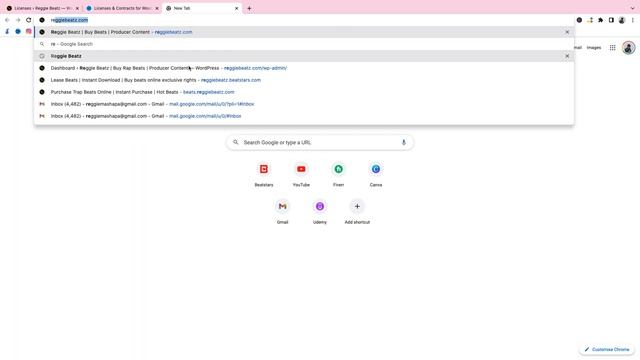The height and width of the screenshot is (360, 640).
Task: Open the YouTube shortcut
Action: (x=301, y=175)
